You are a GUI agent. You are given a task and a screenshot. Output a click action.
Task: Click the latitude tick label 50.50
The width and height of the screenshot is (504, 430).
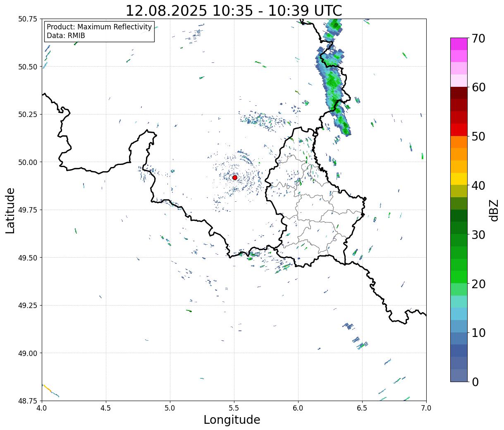click(28, 67)
